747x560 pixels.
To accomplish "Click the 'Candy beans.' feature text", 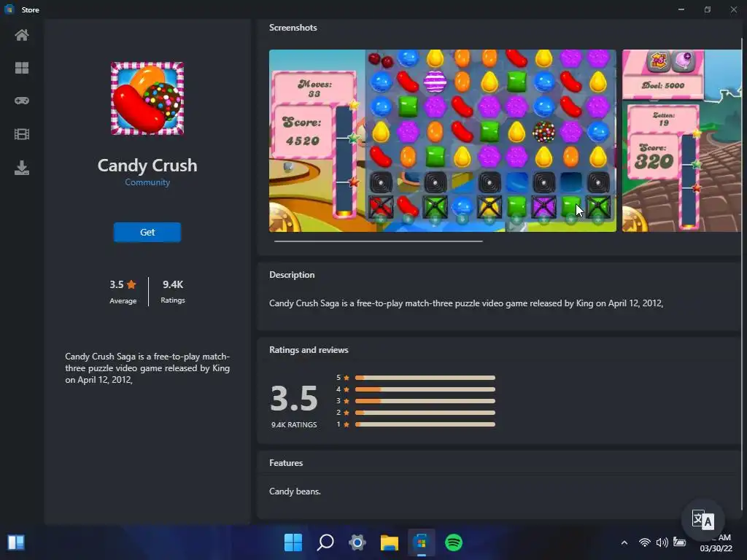I will pyautogui.click(x=295, y=491).
